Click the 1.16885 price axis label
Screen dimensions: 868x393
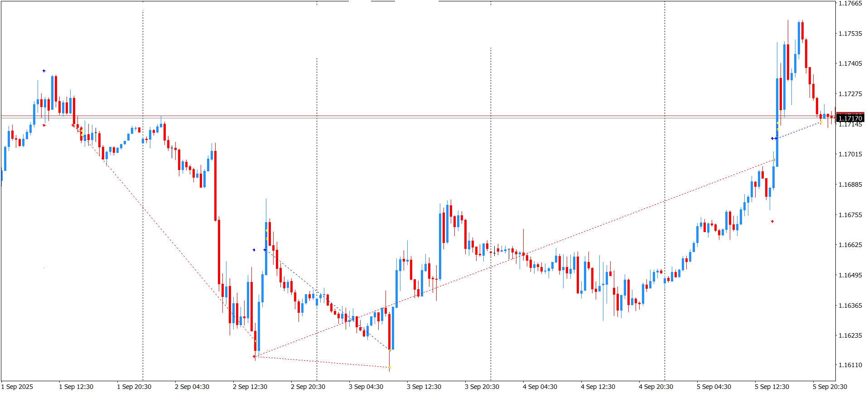click(850, 184)
